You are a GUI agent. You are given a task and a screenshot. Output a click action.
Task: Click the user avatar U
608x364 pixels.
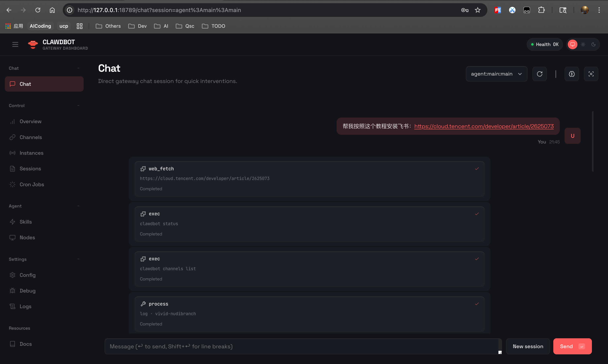tap(572, 136)
